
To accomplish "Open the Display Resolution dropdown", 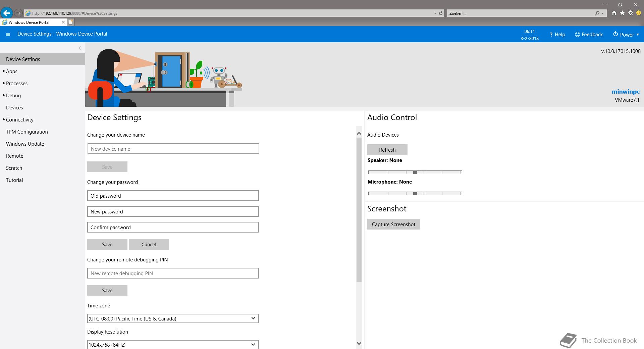I will tap(173, 345).
